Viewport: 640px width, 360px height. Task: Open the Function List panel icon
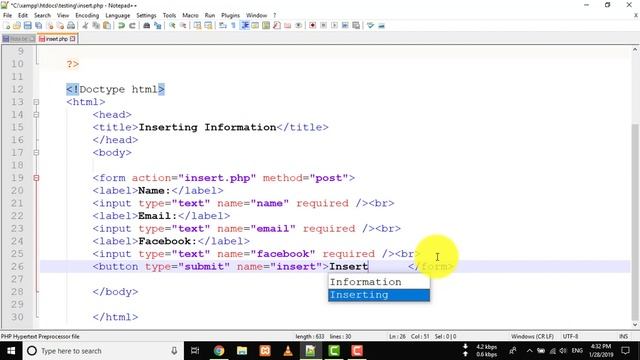tap(277, 25)
